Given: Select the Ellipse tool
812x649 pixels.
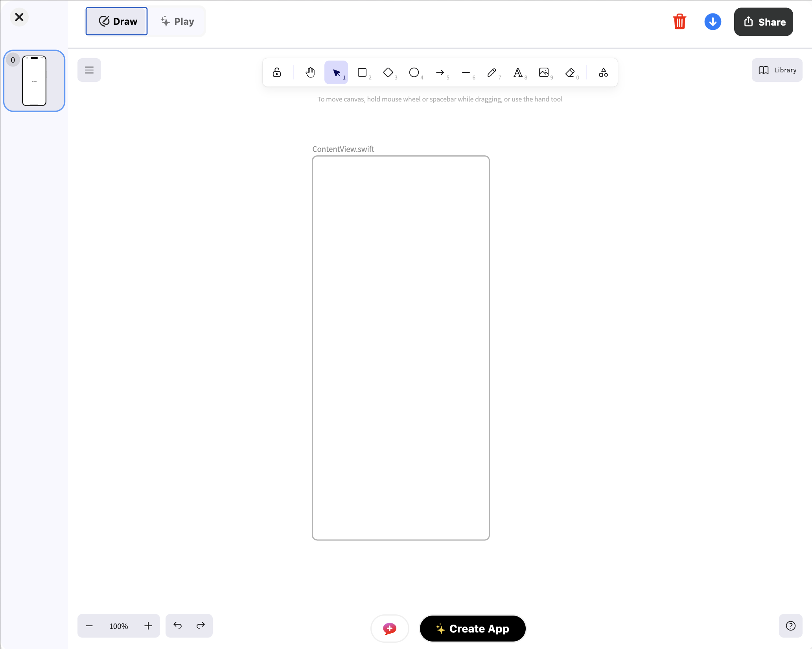Looking at the screenshot, I should pos(414,72).
